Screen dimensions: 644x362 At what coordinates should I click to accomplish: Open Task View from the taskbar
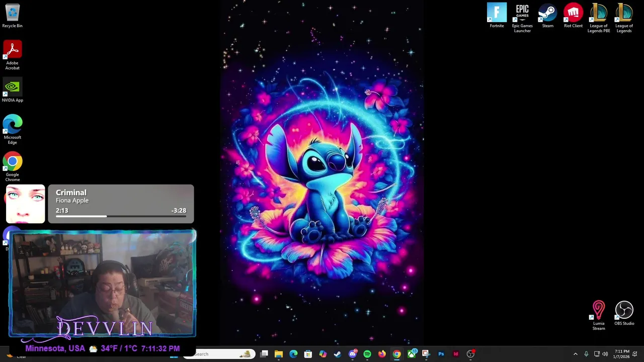[x=264, y=354]
